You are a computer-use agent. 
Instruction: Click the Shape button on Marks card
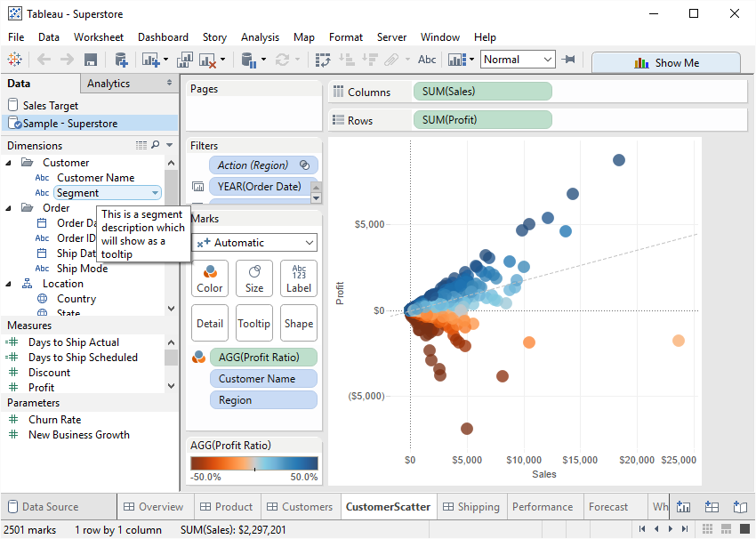point(299,323)
